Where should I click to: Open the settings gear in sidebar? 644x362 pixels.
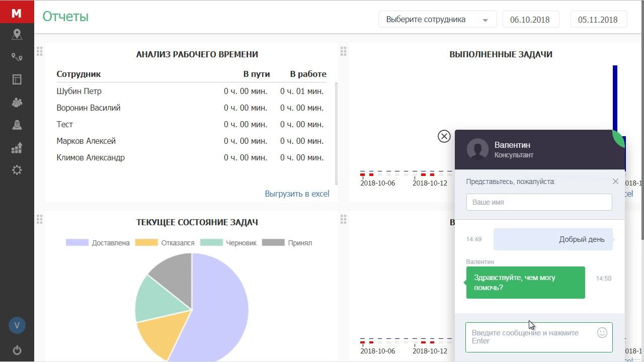tap(17, 170)
